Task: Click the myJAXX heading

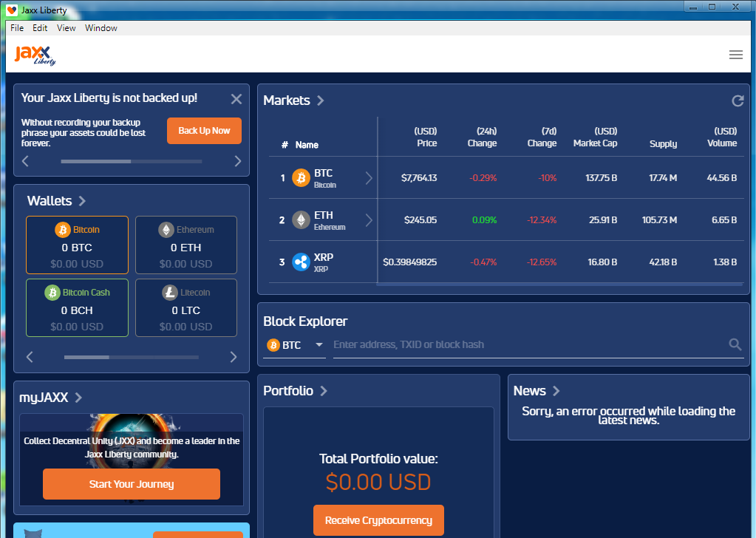Action: pyautogui.click(x=44, y=398)
